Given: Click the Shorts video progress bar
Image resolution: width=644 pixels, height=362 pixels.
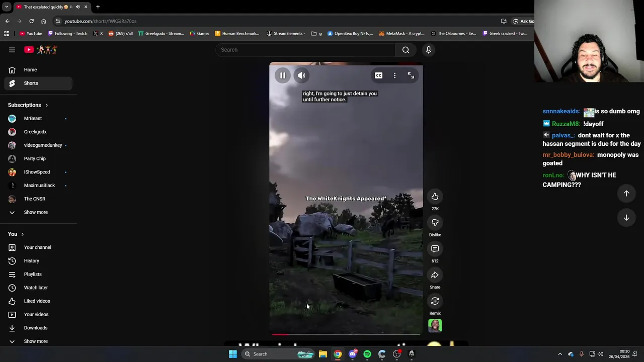Looking at the screenshot, I should click(x=346, y=334).
